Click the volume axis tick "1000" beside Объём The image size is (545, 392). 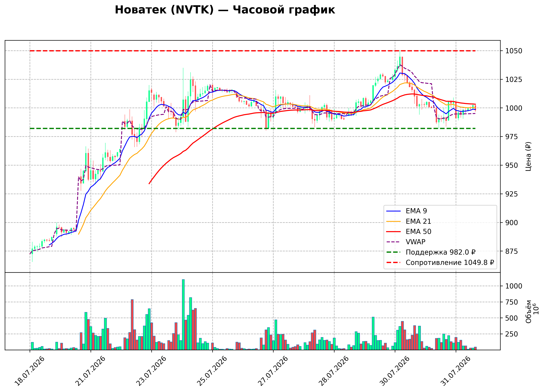514,286
